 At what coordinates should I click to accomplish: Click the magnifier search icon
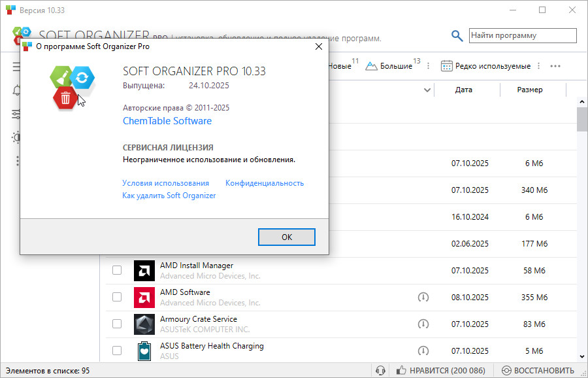[x=457, y=36]
